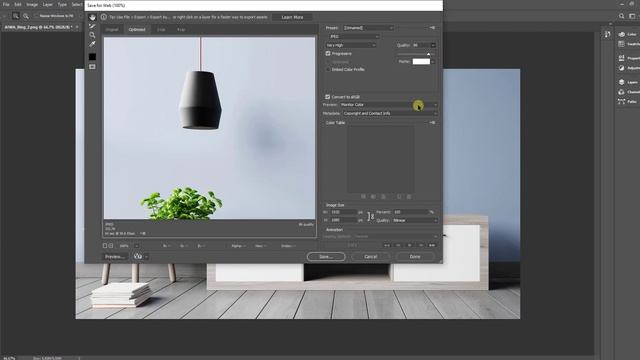
Task: Open the Swatches panel icon
Action: (622, 44)
